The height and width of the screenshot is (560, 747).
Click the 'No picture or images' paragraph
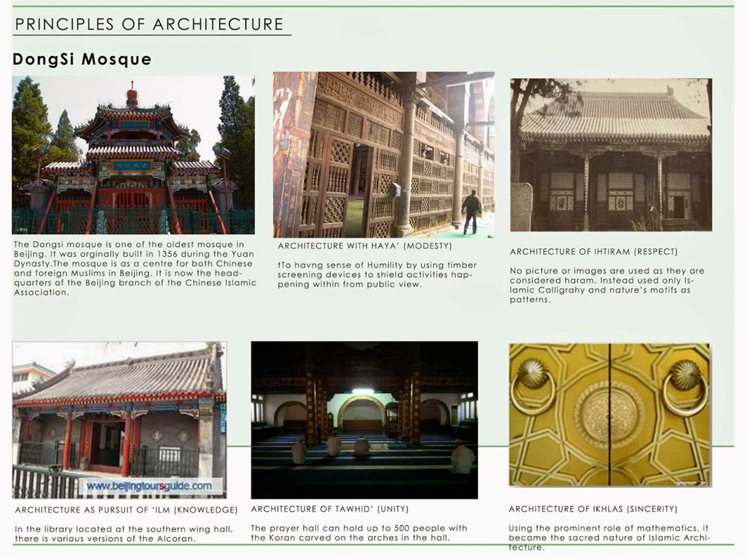[607, 285]
